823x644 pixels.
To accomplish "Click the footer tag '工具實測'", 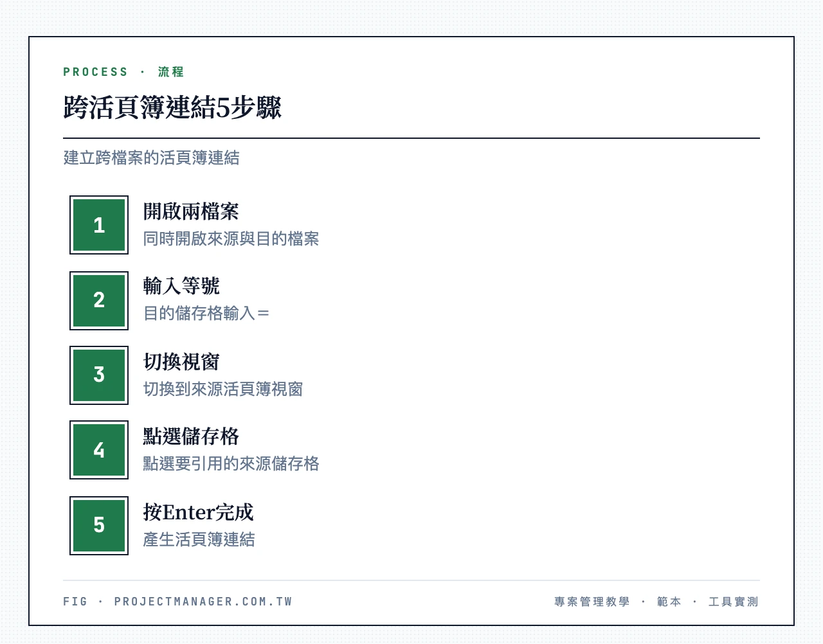I will tap(734, 602).
